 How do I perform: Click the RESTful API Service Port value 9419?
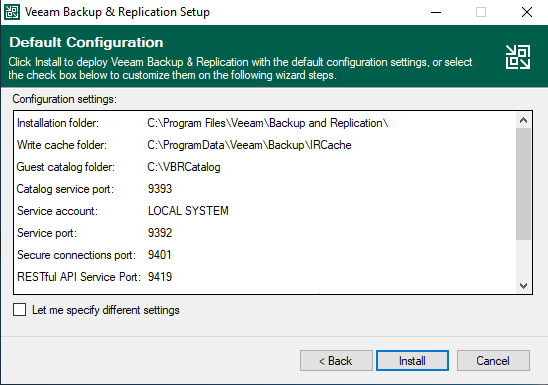[x=160, y=277]
